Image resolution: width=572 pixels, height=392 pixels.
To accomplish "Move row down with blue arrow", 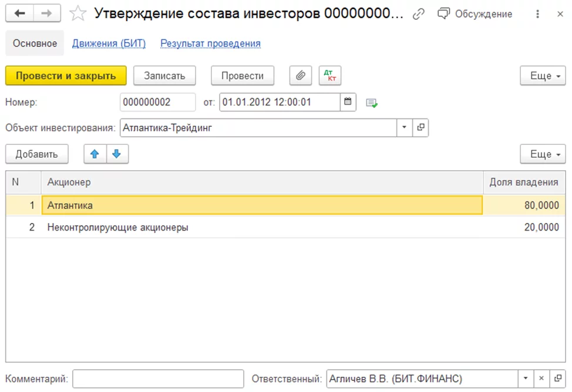I will point(116,154).
